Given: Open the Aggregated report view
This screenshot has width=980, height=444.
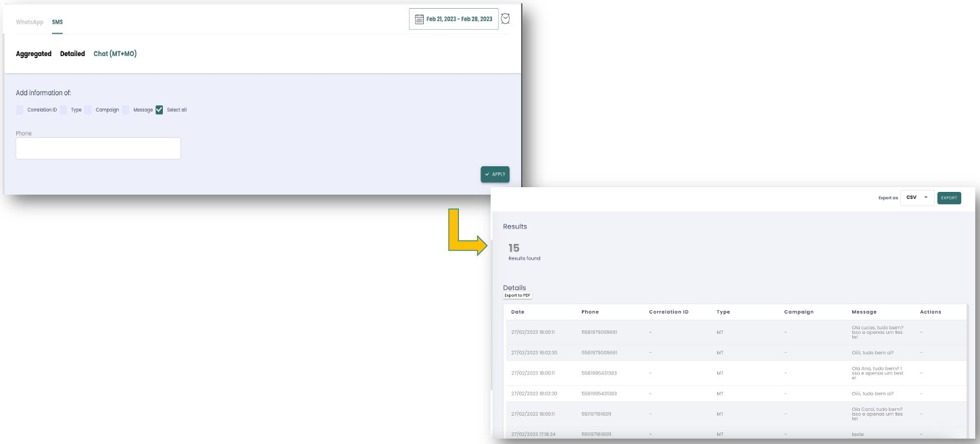Looking at the screenshot, I should [34, 54].
